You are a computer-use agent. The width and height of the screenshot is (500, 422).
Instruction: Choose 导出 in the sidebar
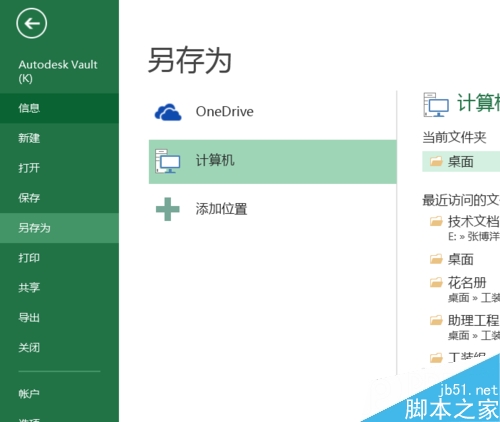(x=59, y=318)
